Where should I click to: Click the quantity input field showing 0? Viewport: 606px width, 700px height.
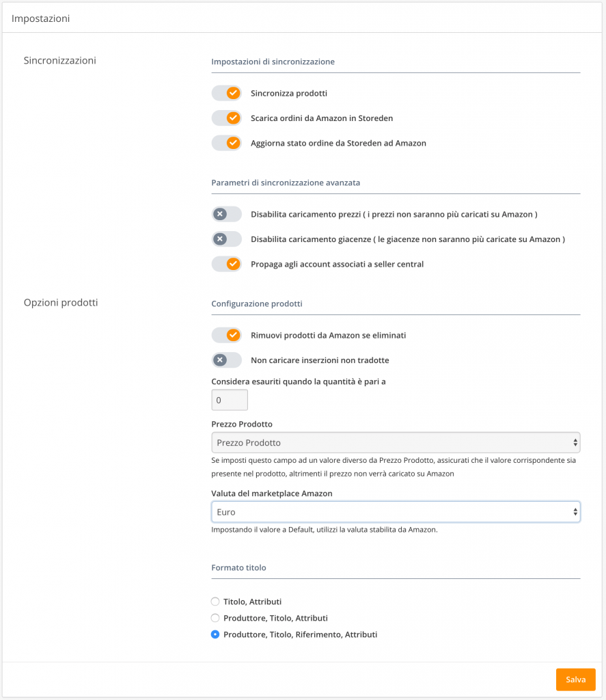coord(230,400)
